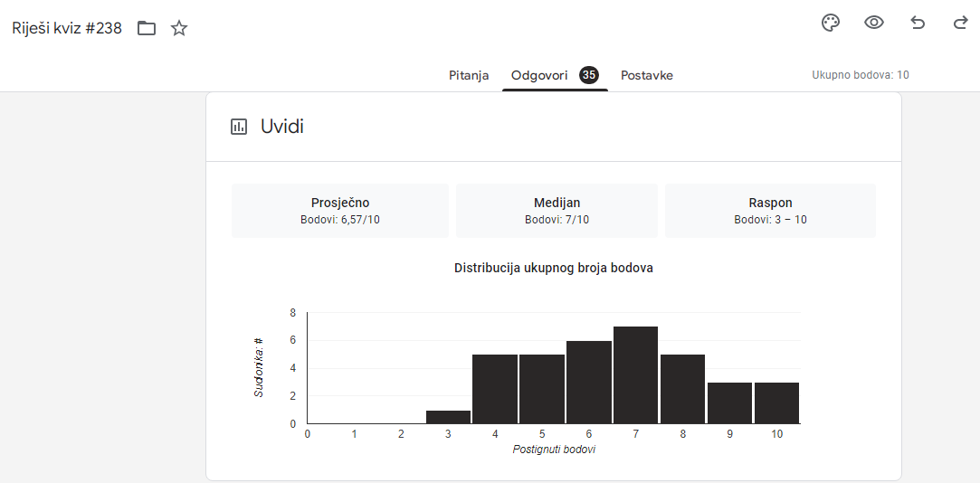Select the Medijan score card

click(x=557, y=211)
